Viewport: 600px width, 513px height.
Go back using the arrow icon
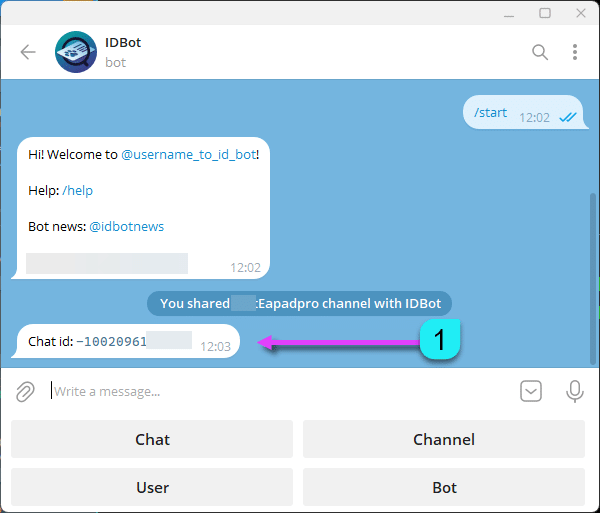coord(28,53)
